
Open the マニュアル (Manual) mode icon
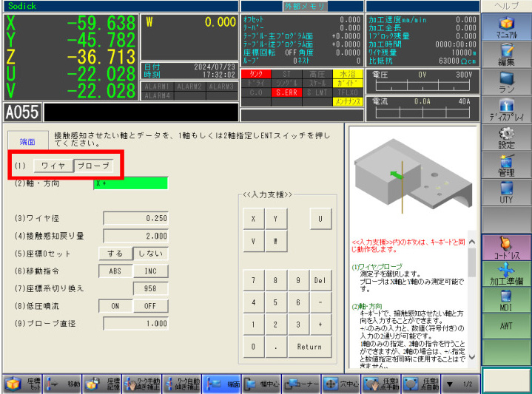click(x=506, y=27)
